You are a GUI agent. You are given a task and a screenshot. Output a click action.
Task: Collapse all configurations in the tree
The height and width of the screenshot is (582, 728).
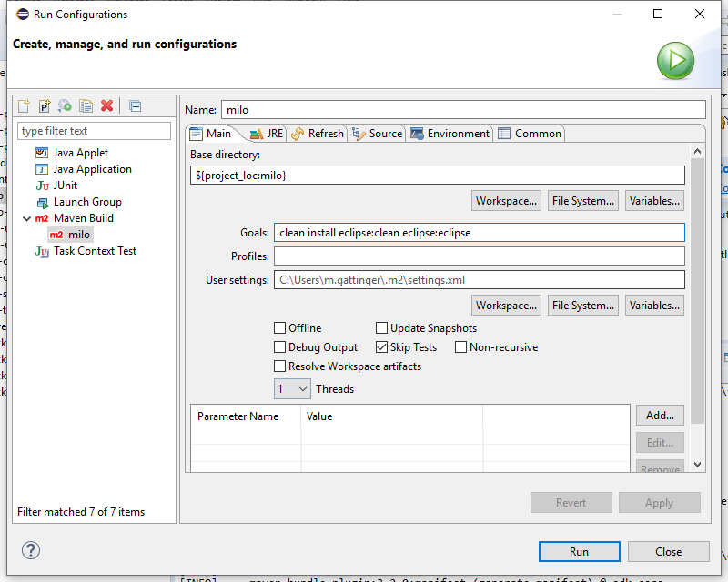[135, 105]
